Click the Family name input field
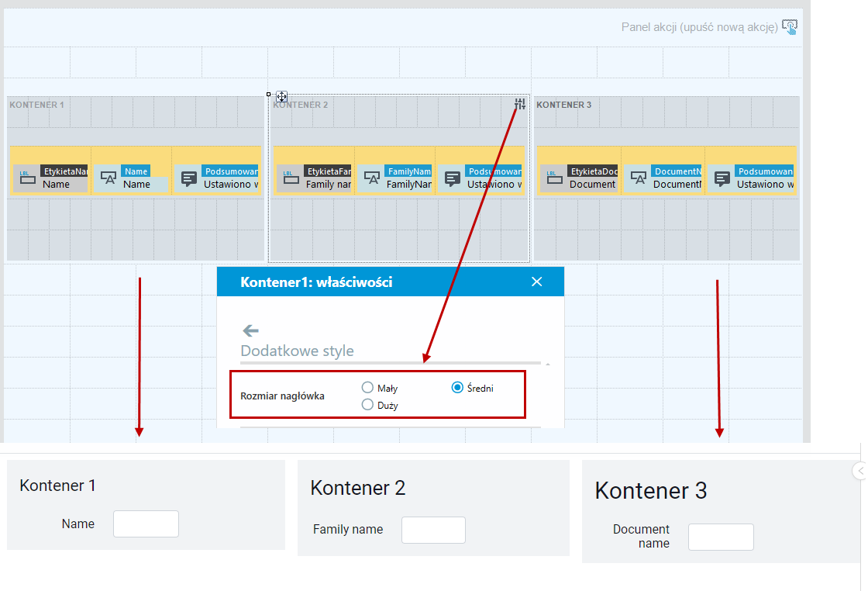The width and height of the screenshot is (868, 591). coord(433,530)
